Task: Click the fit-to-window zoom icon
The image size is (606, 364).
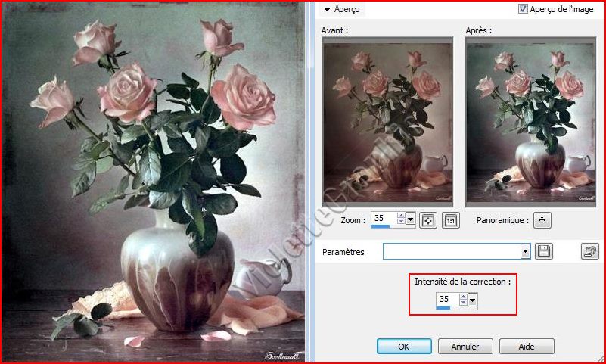Action: point(429,220)
